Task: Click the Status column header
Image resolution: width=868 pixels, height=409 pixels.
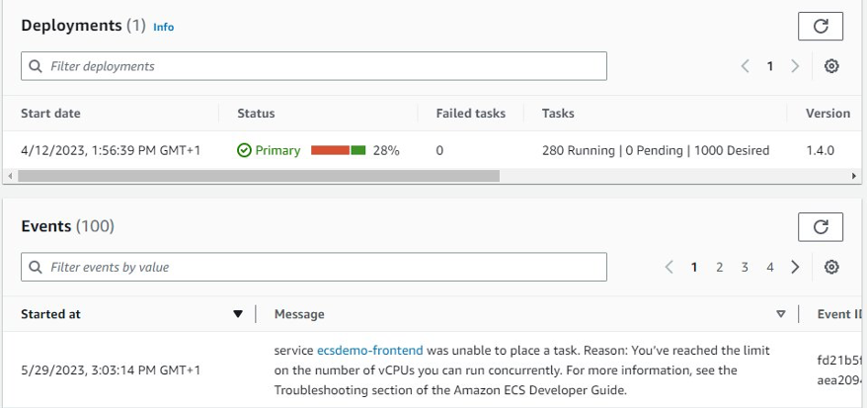Action: [256, 114]
